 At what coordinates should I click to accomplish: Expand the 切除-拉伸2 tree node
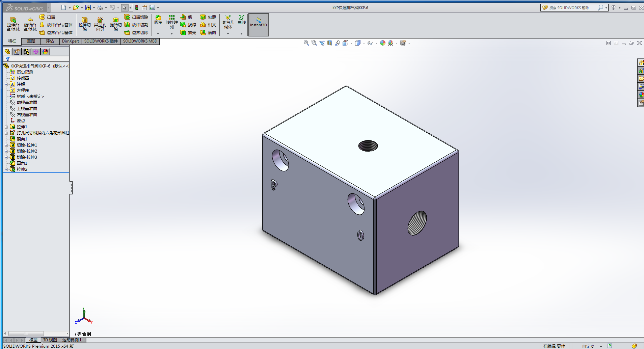[6, 151]
